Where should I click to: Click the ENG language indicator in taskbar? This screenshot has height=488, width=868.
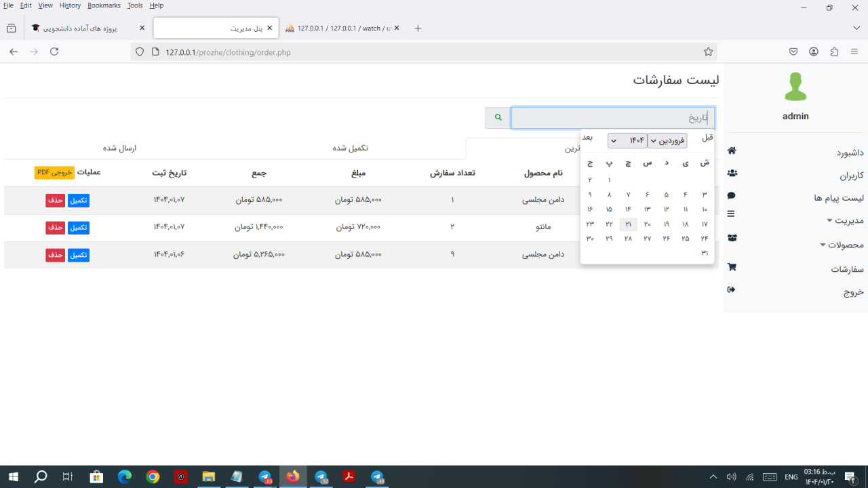point(791,477)
